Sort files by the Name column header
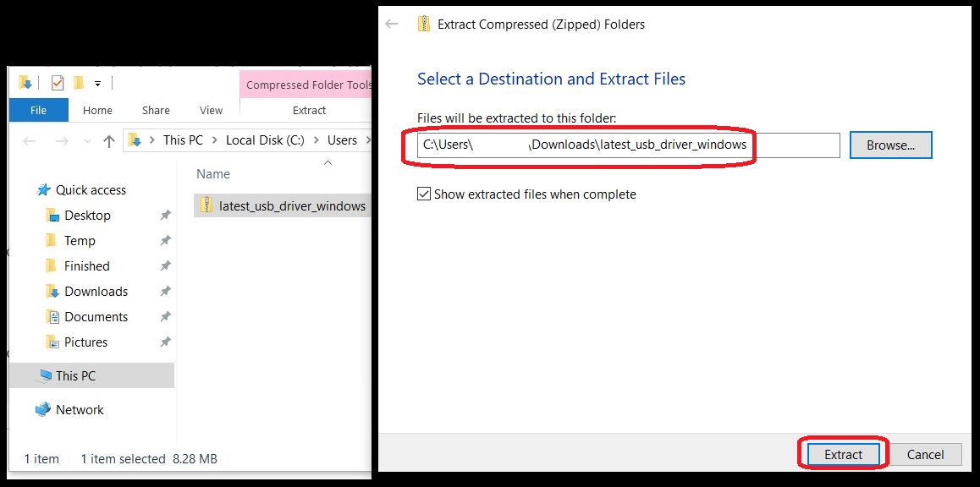This screenshot has width=980, height=487. coord(213,173)
